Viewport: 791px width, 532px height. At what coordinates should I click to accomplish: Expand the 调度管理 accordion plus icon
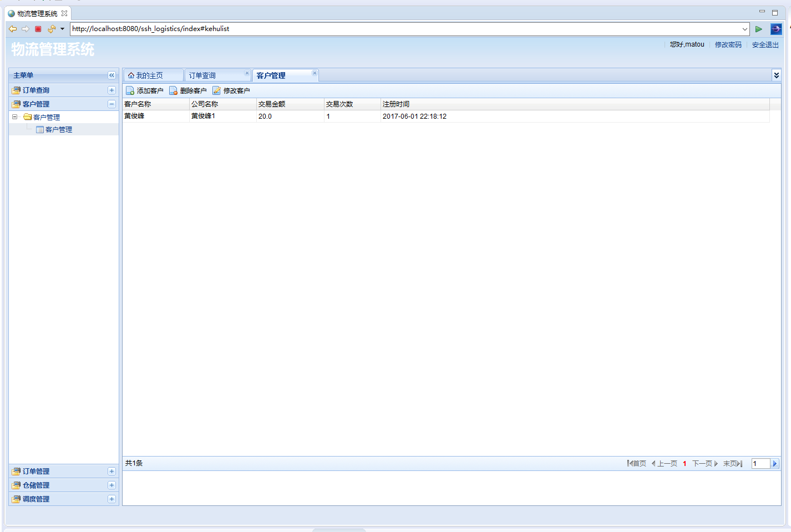pyautogui.click(x=111, y=499)
